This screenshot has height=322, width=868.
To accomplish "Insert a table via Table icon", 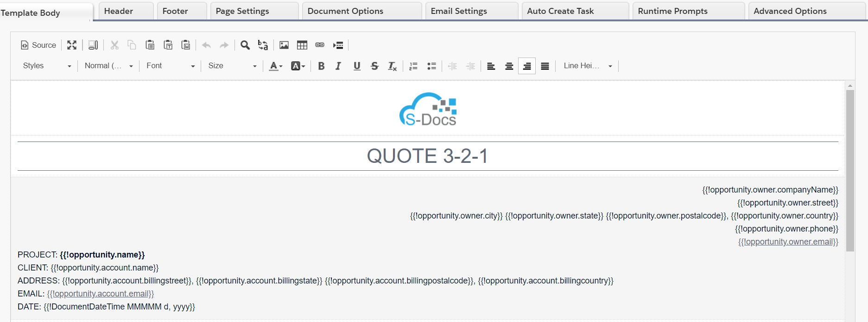I will 302,45.
